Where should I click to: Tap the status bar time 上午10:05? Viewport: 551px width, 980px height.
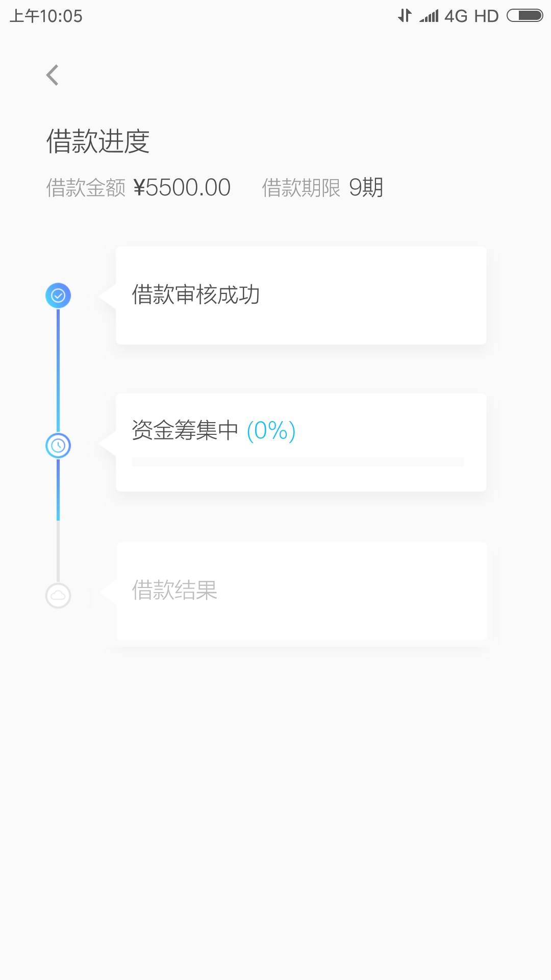pyautogui.click(x=46, y=16)
